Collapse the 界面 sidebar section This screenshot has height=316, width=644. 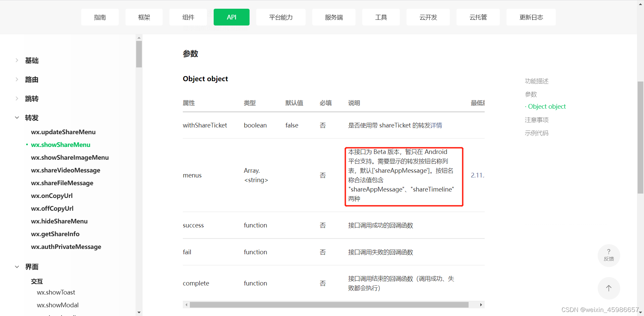(17, 267)
